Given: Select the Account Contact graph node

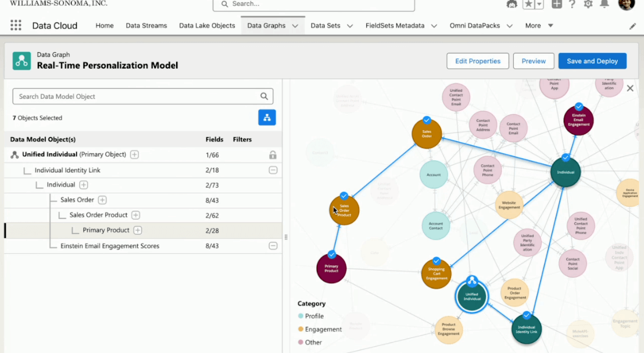Looking at the screenshot, I should 436,226.
